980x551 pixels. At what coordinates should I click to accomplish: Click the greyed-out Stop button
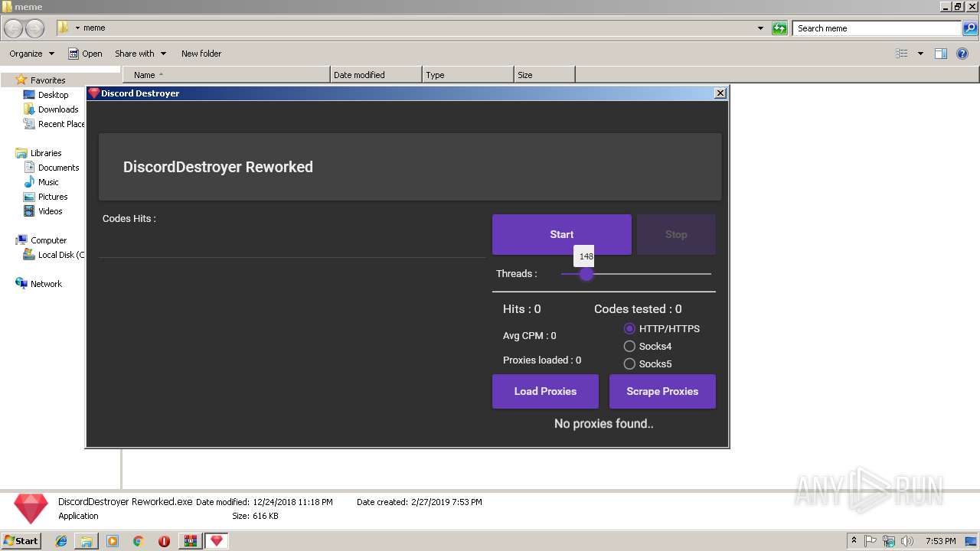676,234
